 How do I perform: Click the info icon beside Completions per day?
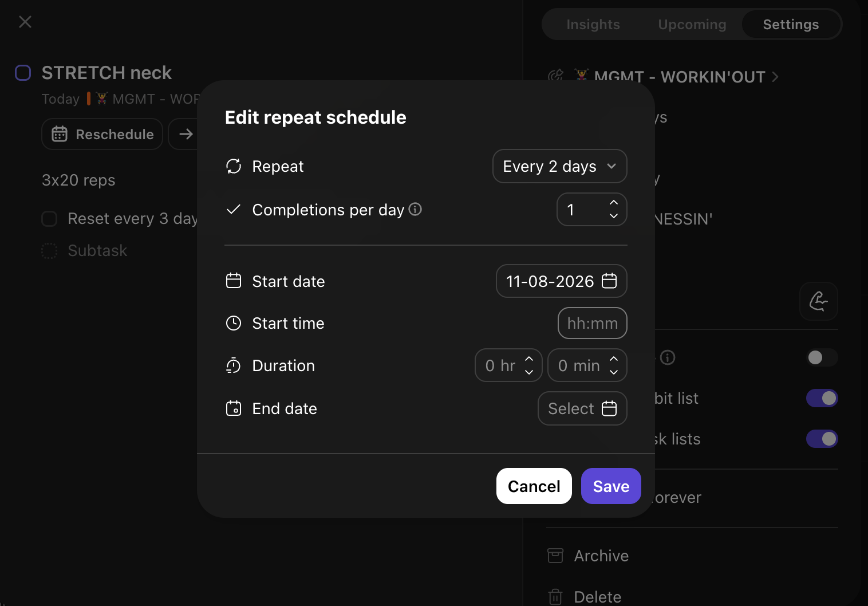(x=416, y=209)
